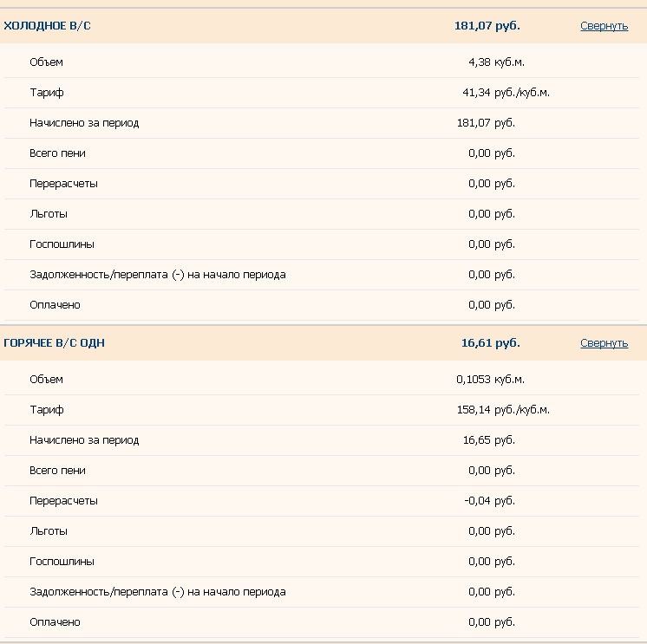The height and width of the screenshot is (644, 647).
Task: Collapse the ХОЛОДНОЕ В/С section via Свернуть
Action: (605, 26)
